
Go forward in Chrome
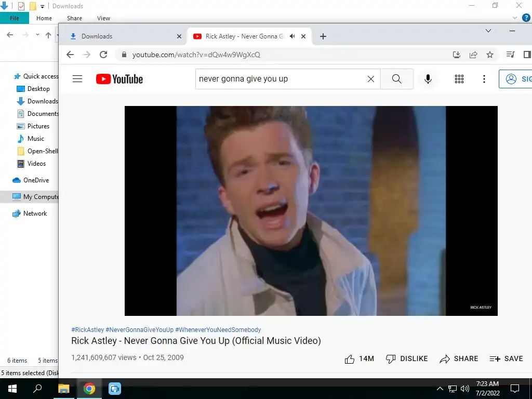[x=87, y=55]
